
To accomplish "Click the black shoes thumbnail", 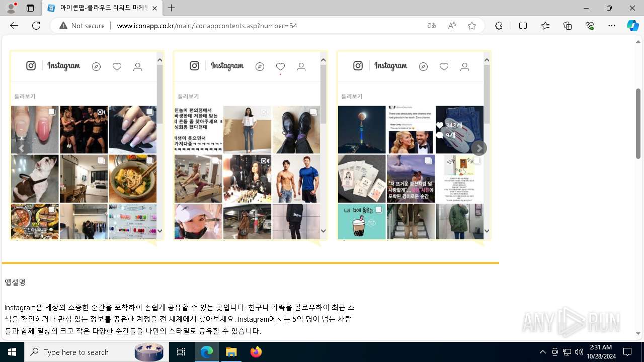I will point(296,130).
